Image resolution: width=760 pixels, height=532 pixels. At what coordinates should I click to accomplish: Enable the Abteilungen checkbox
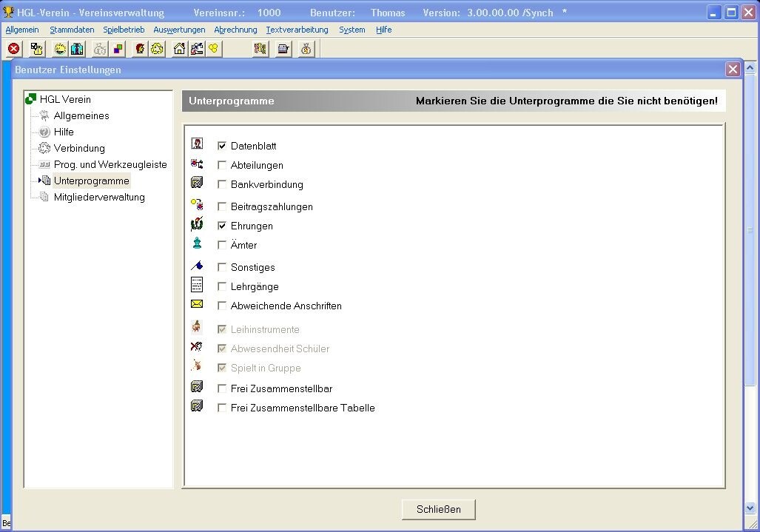pos(221,165)
